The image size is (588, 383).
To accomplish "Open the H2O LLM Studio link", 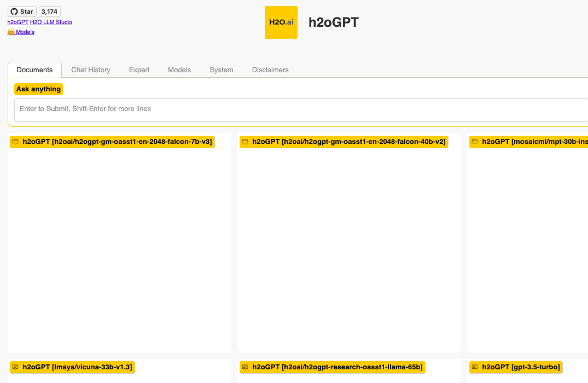I will coord(51,22).
